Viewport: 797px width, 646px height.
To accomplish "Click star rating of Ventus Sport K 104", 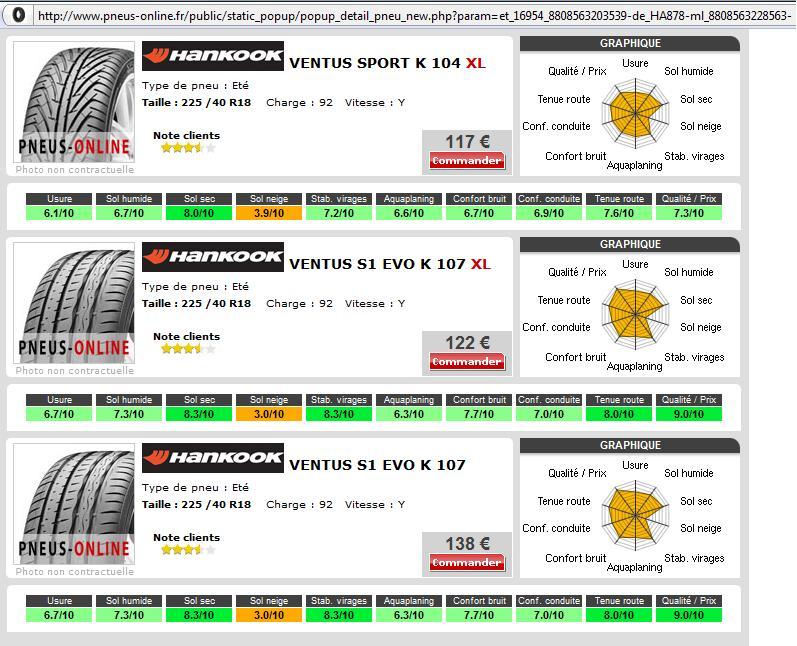I will coord(188,148).
